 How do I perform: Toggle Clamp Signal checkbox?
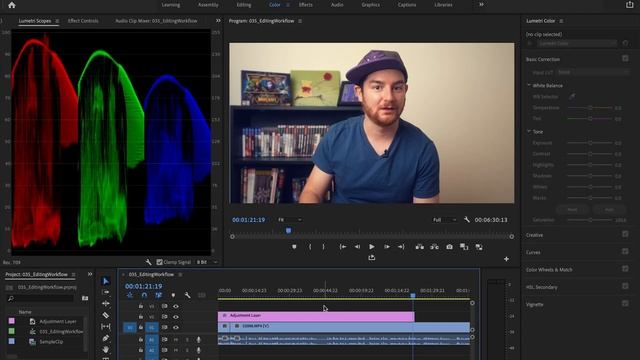click(160, 262)
